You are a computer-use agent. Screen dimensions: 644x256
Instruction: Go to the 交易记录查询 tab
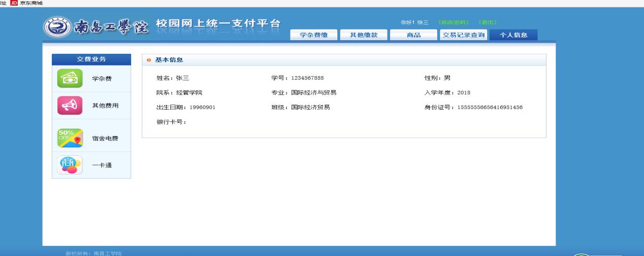point(463,35)
